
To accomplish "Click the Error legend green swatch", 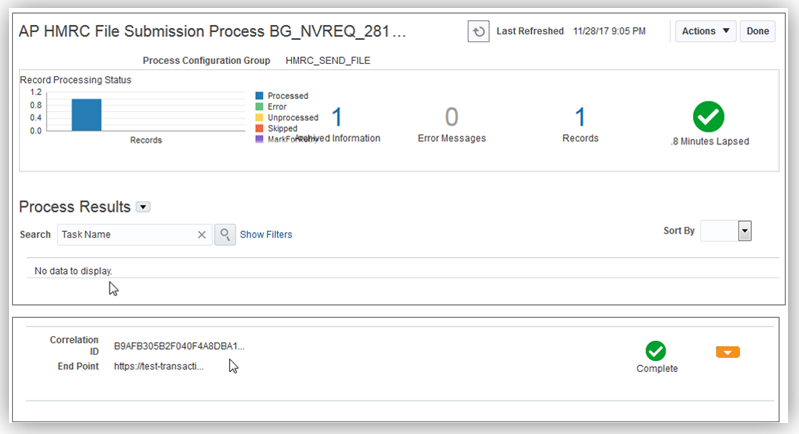I will (259, 107).
